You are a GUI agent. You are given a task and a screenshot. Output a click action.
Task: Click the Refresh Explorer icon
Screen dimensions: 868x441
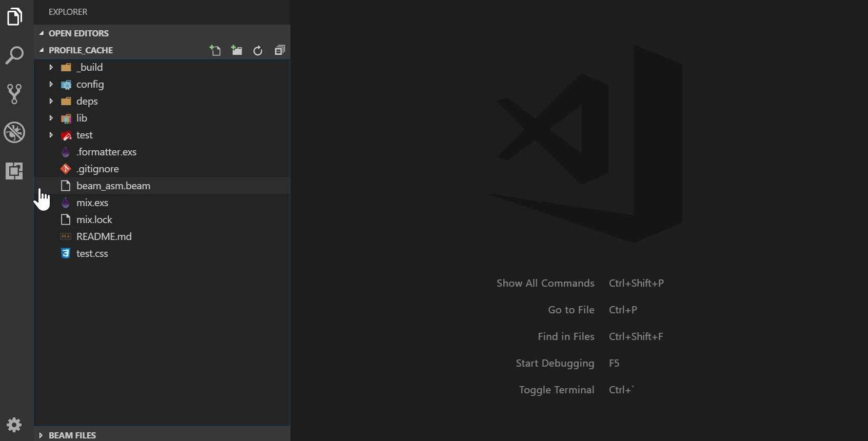point(258,50)
